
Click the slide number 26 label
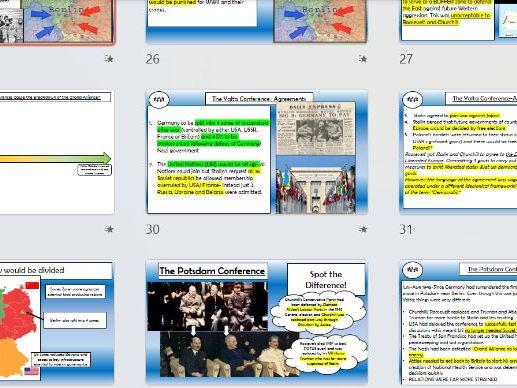pos(153,59)
